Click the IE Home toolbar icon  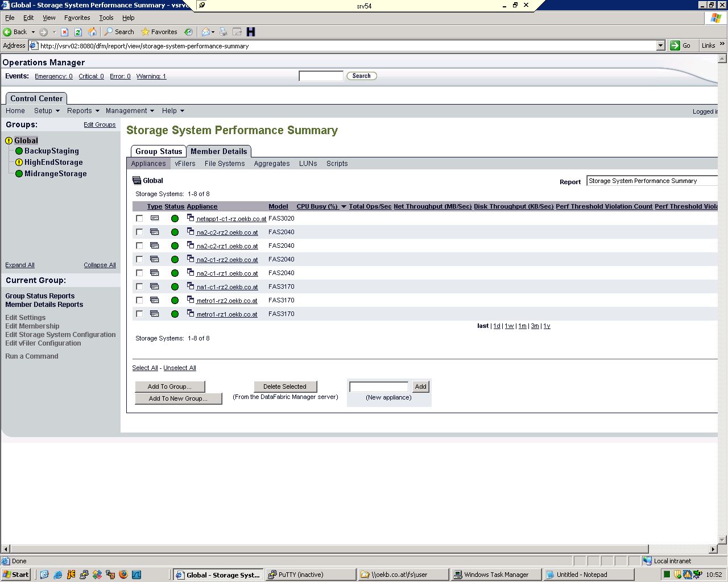tap(92, 32)
